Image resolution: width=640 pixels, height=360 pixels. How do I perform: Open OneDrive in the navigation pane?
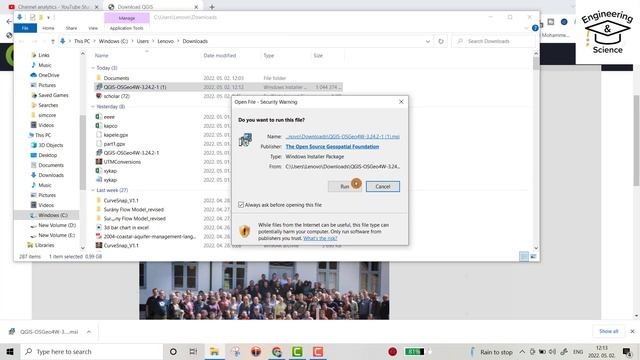[49, 75]
